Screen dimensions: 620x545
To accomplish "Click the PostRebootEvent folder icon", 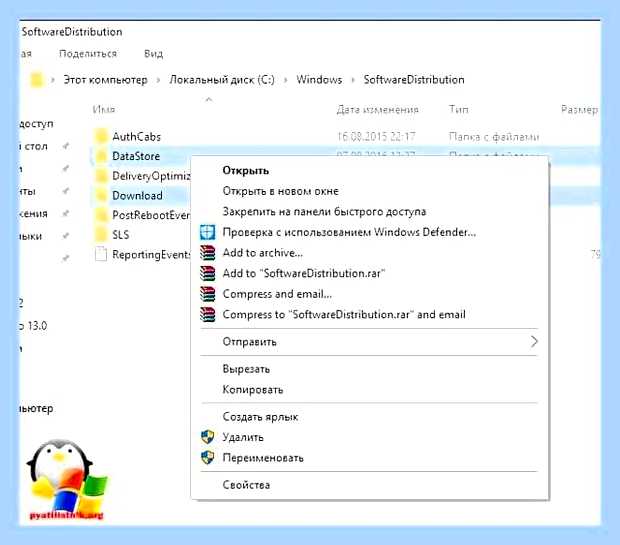I will 101,215.
